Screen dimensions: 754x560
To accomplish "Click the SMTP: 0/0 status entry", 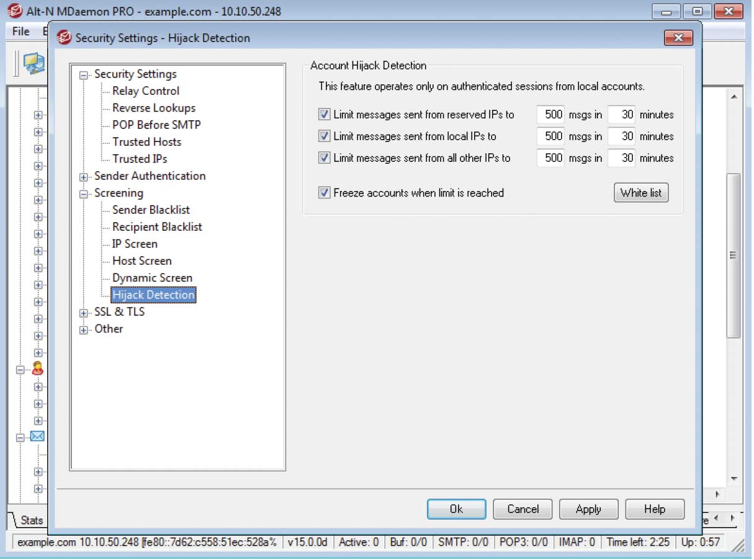I will coord(463,542).
